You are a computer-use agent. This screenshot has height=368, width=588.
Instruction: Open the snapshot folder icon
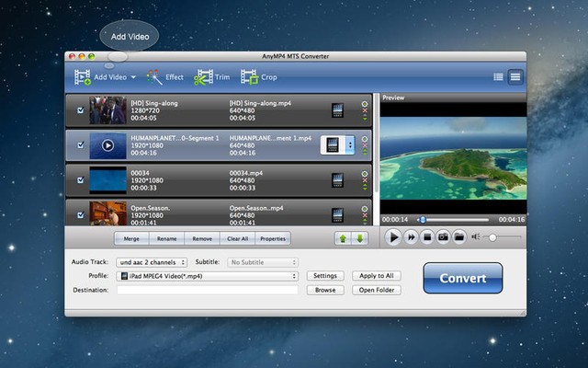pyautogui.click(x=458, y=236)
